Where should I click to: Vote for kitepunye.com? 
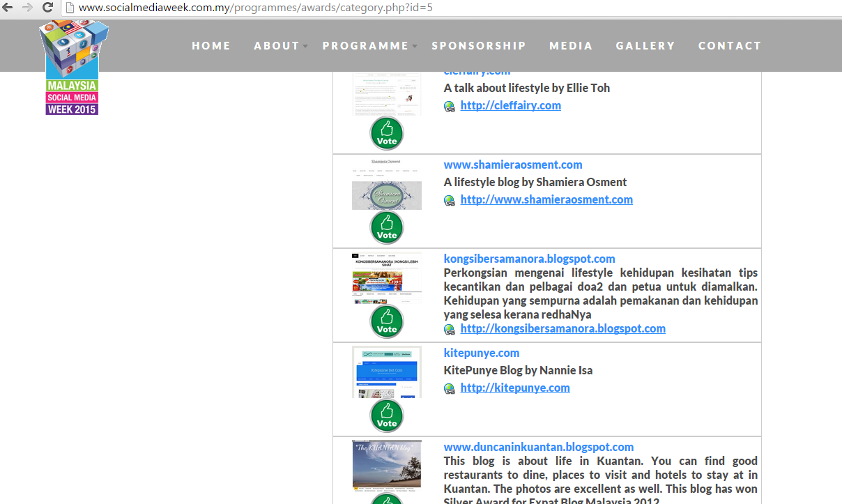pyautogui.click(x=387, y=415)
